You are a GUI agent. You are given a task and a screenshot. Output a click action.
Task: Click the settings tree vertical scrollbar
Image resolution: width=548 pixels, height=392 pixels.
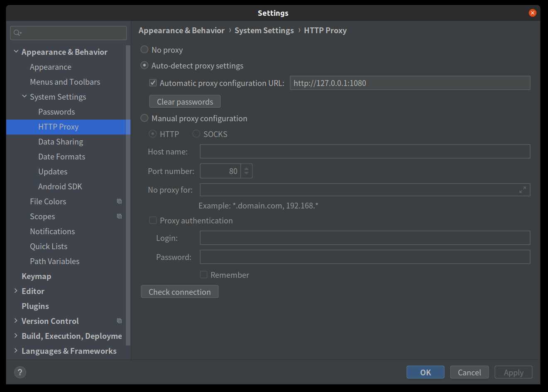click(128, 195)
